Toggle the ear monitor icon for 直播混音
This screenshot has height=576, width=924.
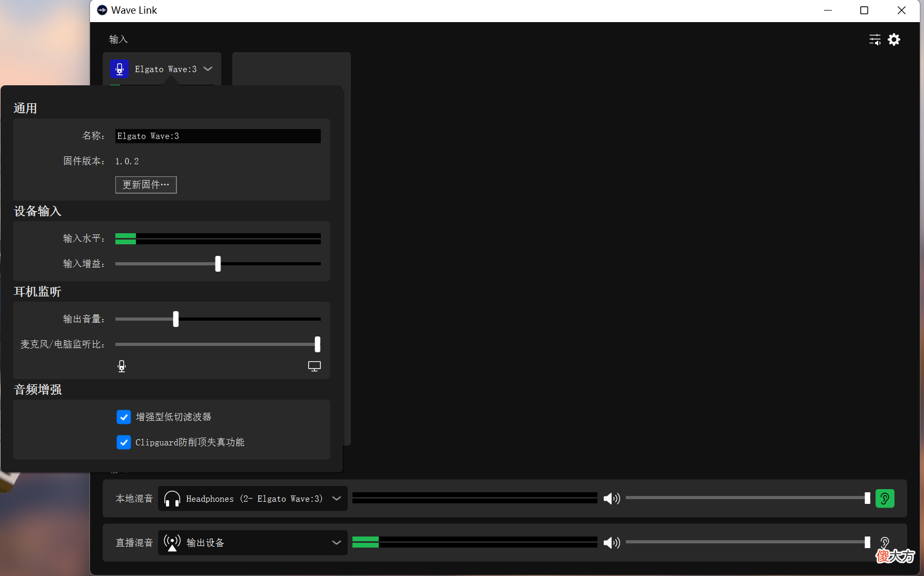click(885, 542)
